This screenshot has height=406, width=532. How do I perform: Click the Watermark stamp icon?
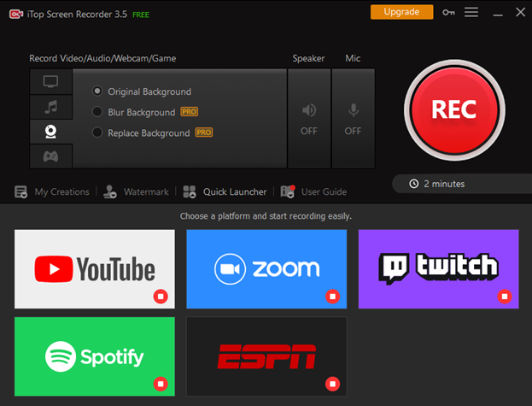tap(110, 191)
